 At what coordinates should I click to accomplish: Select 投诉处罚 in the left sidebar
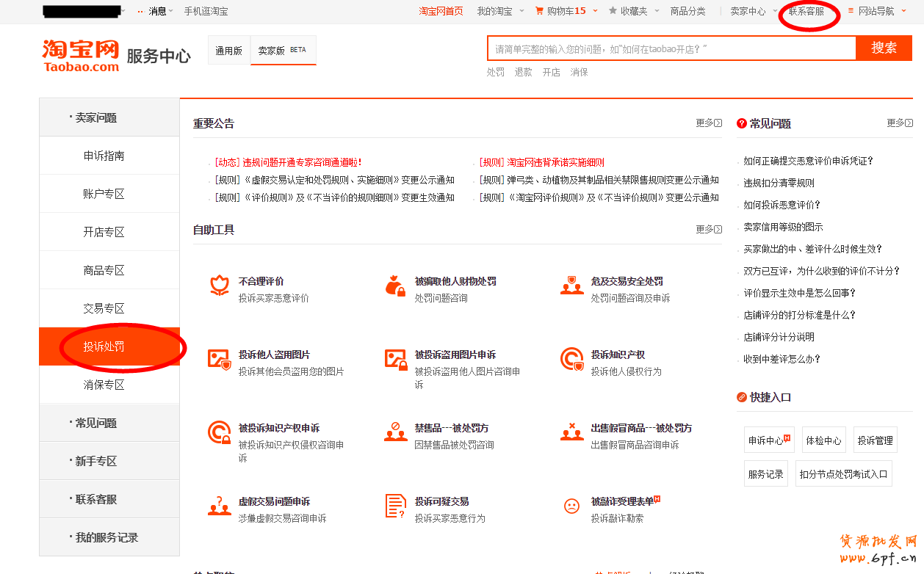[104, 346]
